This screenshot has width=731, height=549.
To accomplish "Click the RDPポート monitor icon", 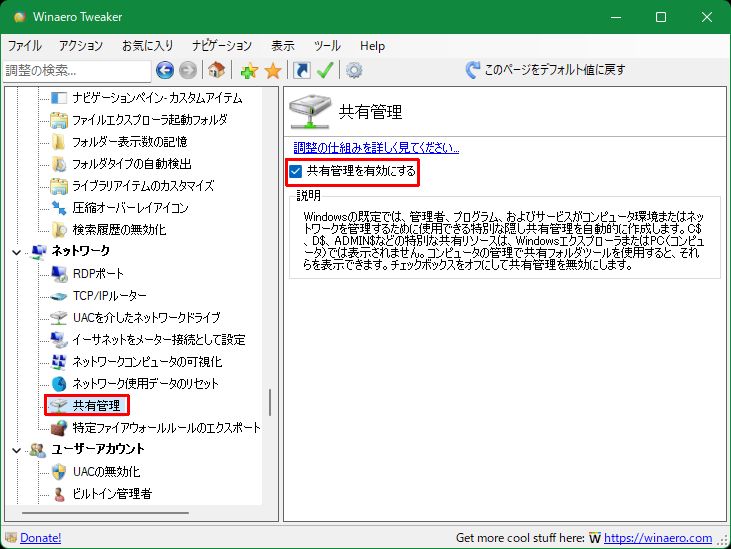I will pos(59,274).
